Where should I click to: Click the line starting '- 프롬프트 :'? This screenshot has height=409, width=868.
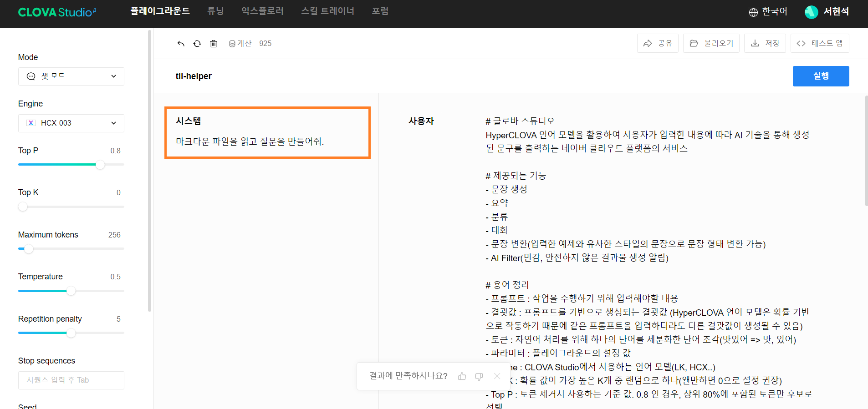(x=582, y=298)
